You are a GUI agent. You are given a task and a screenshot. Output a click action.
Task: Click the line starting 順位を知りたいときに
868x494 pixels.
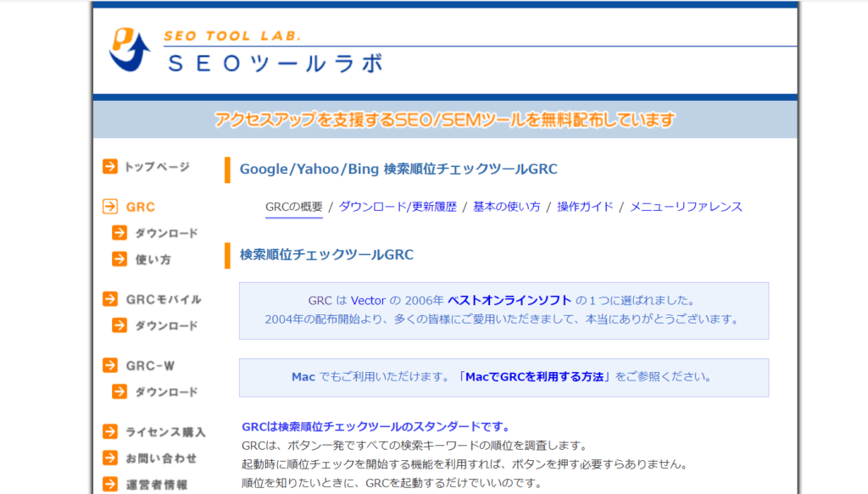392,483
